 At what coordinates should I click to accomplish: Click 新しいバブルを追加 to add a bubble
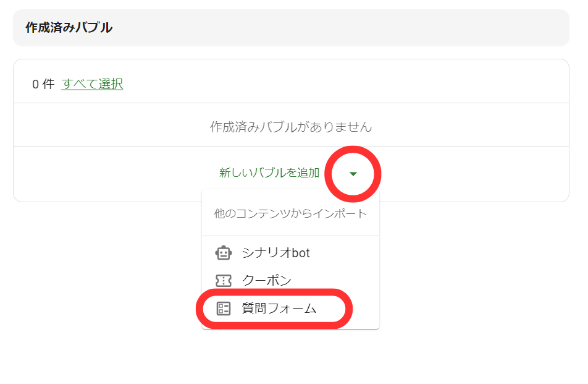pyautogui.click(x=269, y=174)
